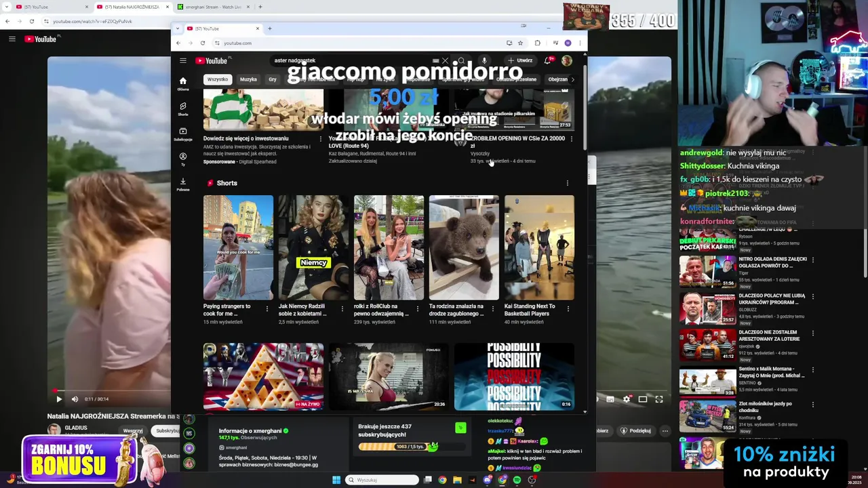Open options menu for Shorts section
This screenshot has height=488, width=868.
pyautogui.click(x=568, y=183)
